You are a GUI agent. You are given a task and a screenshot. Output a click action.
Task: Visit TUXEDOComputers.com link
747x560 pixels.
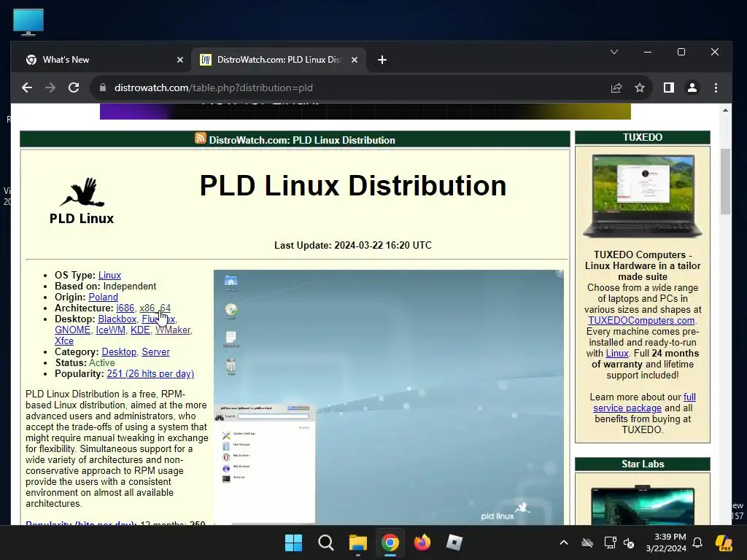pos(641,321)
